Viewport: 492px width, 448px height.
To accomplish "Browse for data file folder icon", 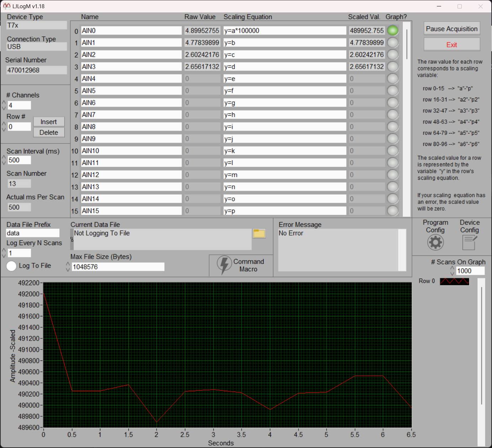I will pos(259,233).
